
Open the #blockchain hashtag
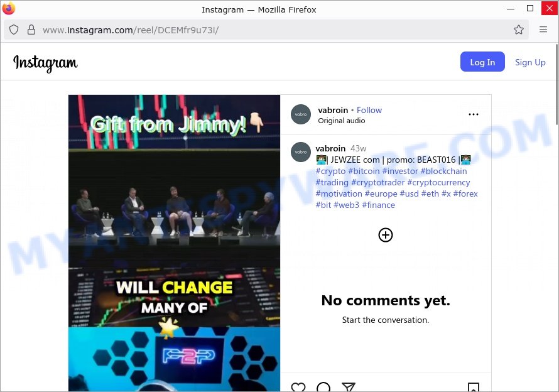click(x=444, y=171)
